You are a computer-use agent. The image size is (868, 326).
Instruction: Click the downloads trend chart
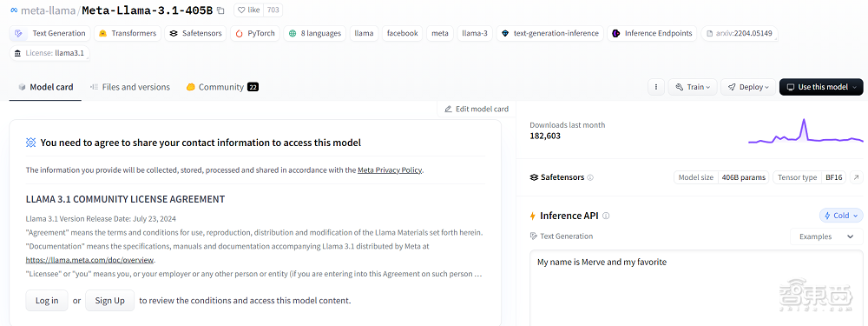806,131
